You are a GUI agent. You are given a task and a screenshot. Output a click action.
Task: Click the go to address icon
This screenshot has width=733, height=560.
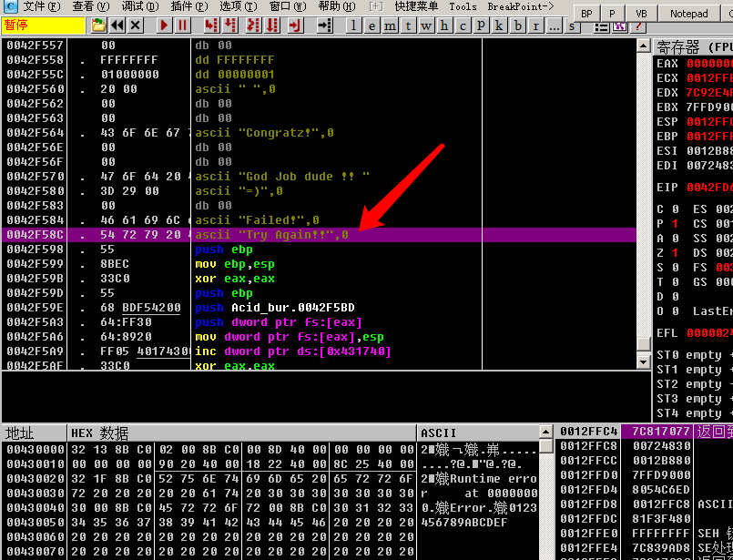324,25
